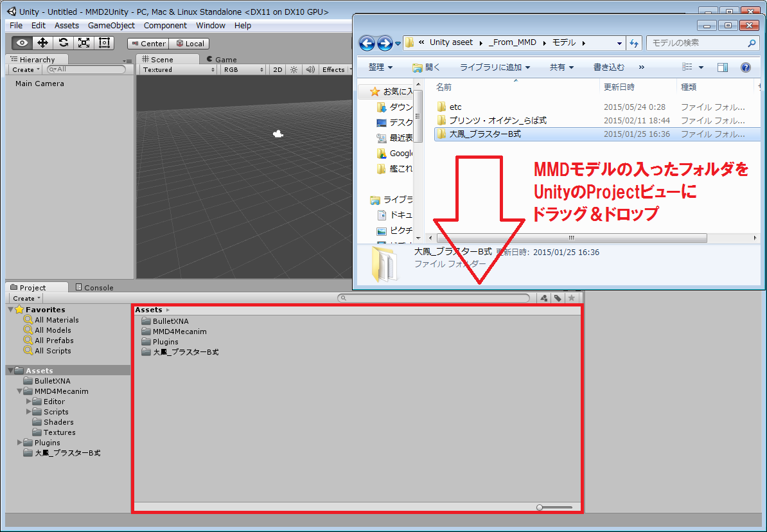Select Main Camera in Hierarchy
Image resolution: width=767 pixels, height=532 pixels.
point(40,84)
